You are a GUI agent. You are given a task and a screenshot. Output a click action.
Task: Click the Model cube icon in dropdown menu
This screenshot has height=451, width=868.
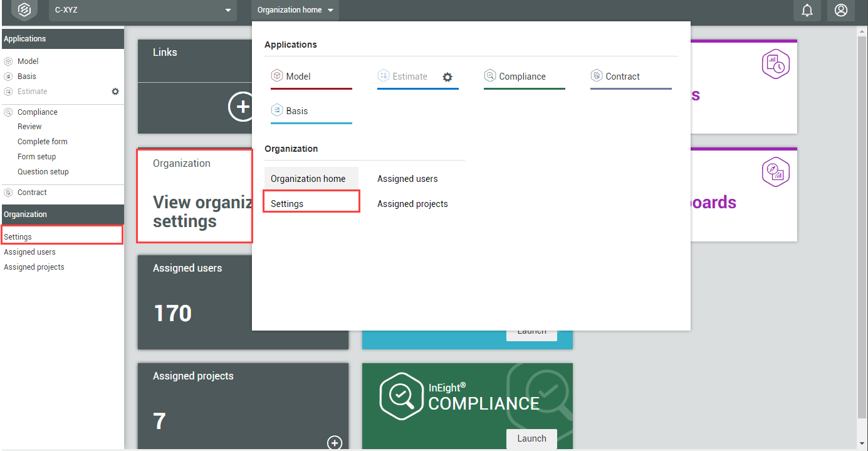277,76
